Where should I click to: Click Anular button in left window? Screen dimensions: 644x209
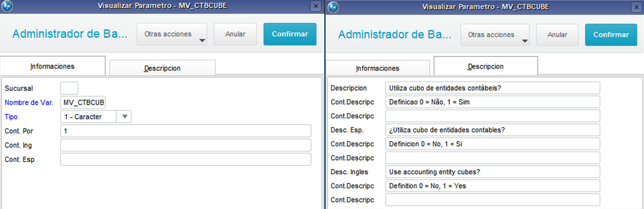(x=235, y=34)
